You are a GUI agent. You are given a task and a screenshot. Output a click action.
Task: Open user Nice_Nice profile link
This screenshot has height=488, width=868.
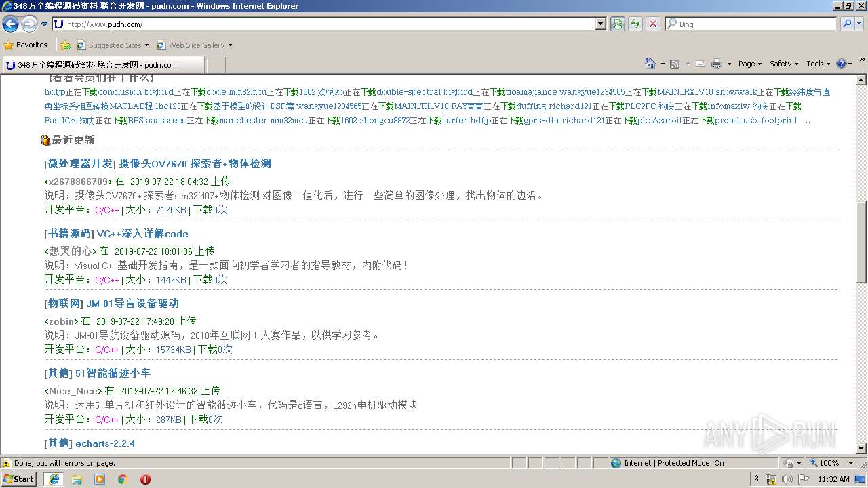click(73, 391)
